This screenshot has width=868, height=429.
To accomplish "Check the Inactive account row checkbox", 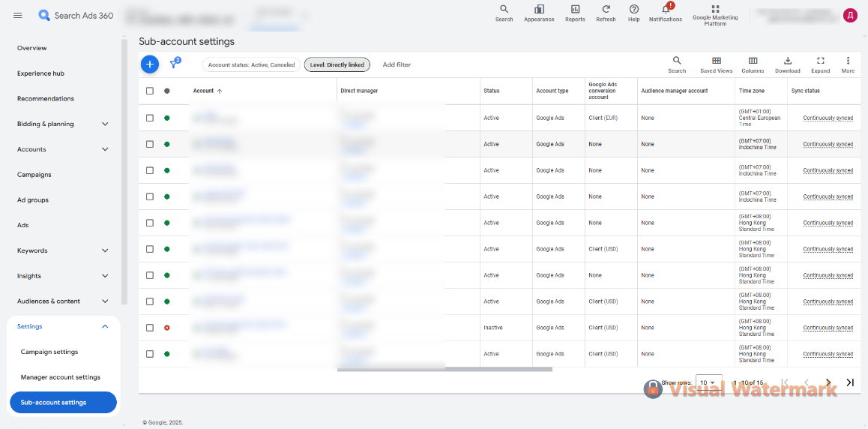I will click(149, 328).
